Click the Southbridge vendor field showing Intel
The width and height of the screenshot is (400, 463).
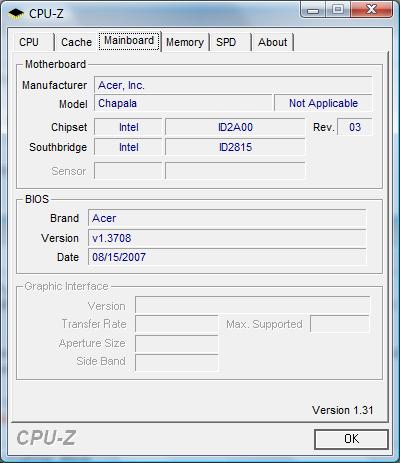point(128,147)
